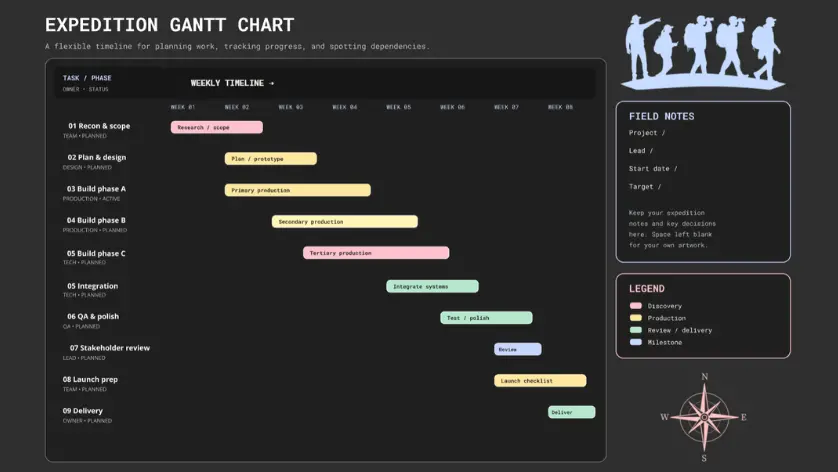The width and height of the screenshot is (838, 472).
Task: Select the 01 Recon & scope task
Action: [x=99, y=126]
